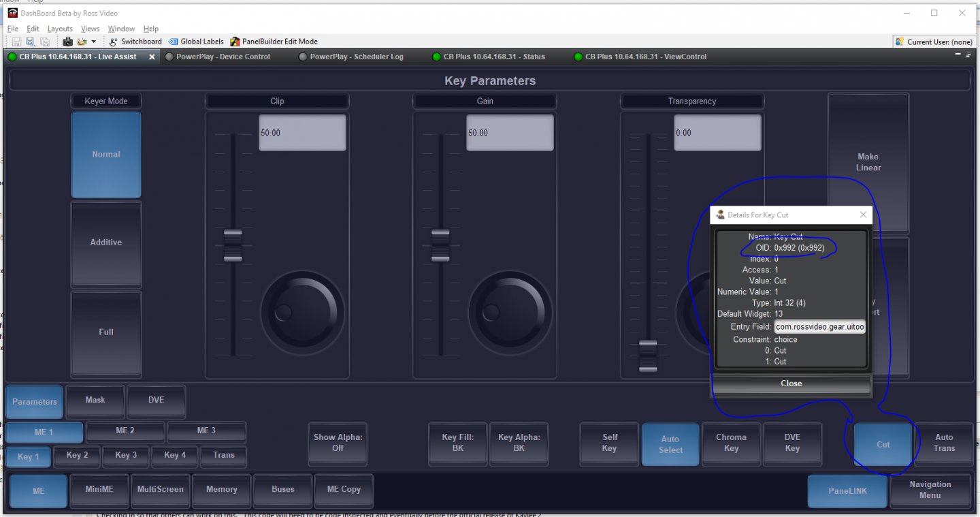Show the DVE page
The image size is (980, 517).
click(157, 401)
